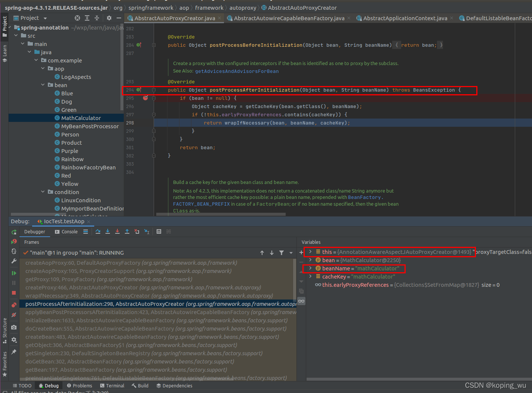Select the Debugger tab

(x=34, y=232)
